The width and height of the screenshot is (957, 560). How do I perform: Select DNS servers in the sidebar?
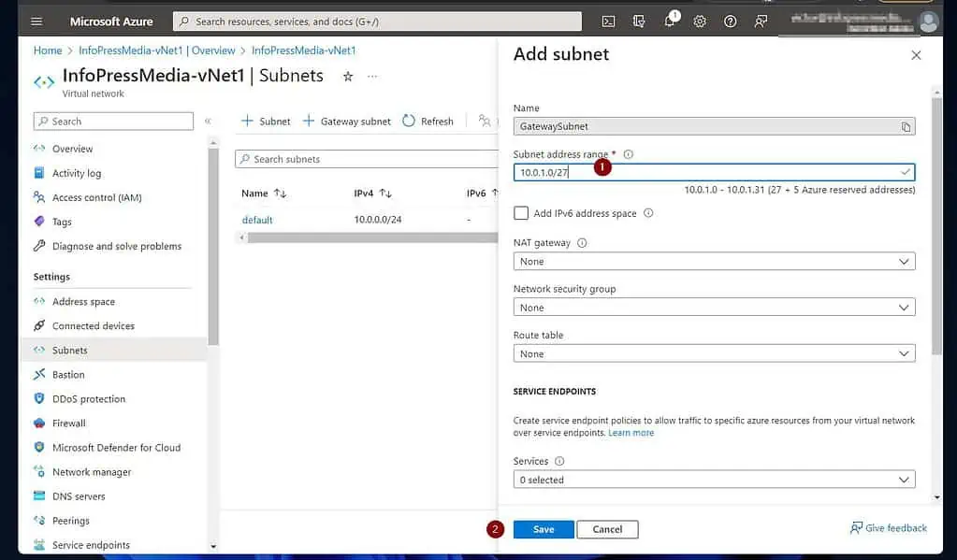point(80,495)
